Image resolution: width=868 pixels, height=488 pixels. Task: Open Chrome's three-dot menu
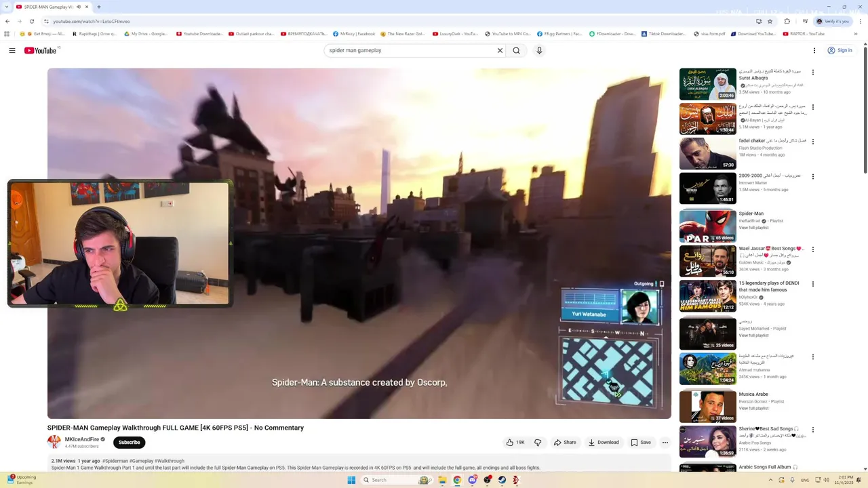(861, 21)
